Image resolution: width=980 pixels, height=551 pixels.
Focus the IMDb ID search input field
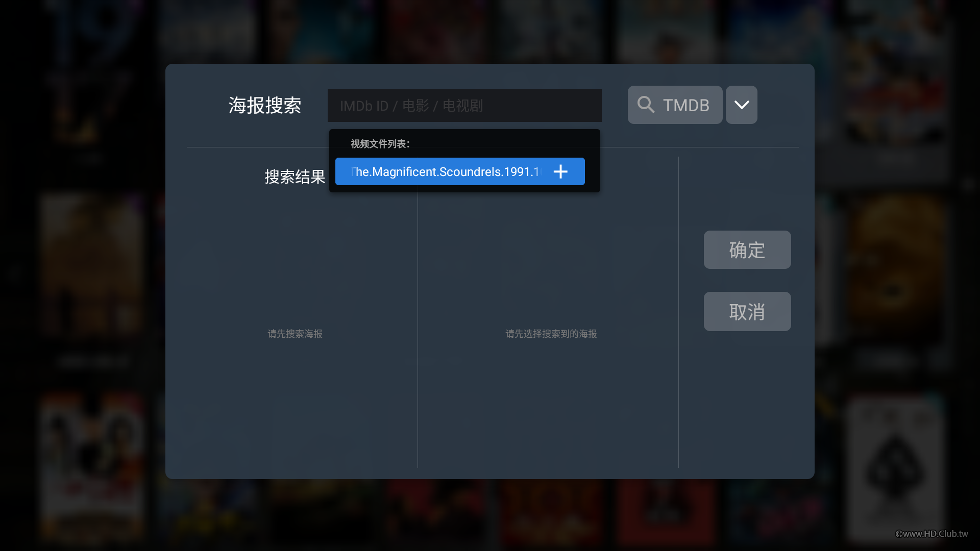[464, 106]
